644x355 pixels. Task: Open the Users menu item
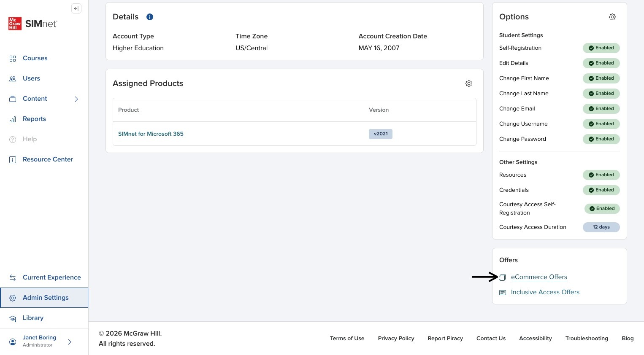(44, 78)
